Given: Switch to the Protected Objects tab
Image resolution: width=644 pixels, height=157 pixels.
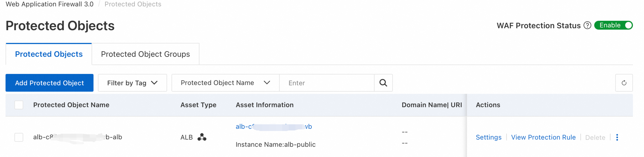Looking at the screenshot, I should [x=49, y=54].
